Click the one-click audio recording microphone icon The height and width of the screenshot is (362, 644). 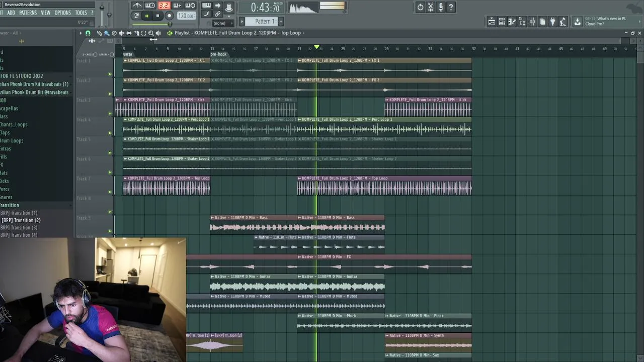point(441,7)
